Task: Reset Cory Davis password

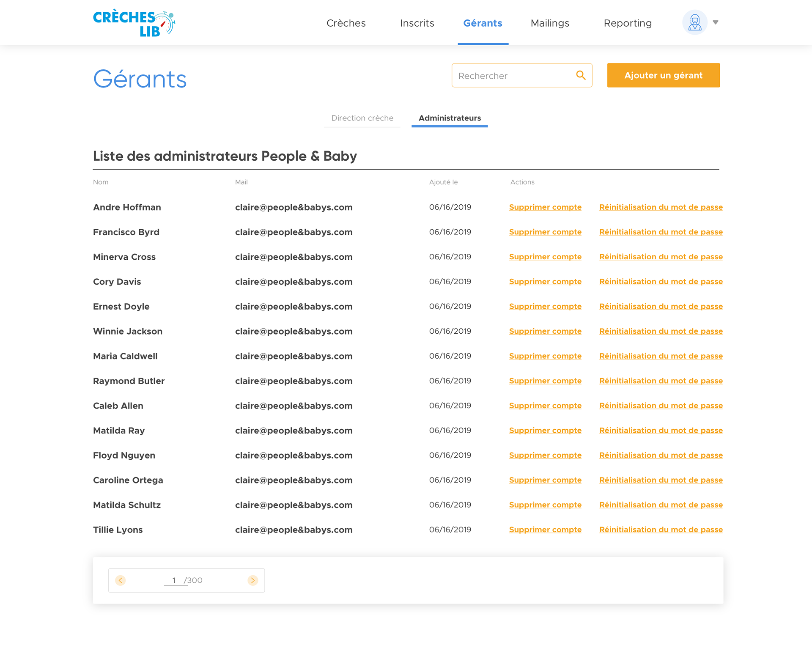Action: (x=661, y=282)
